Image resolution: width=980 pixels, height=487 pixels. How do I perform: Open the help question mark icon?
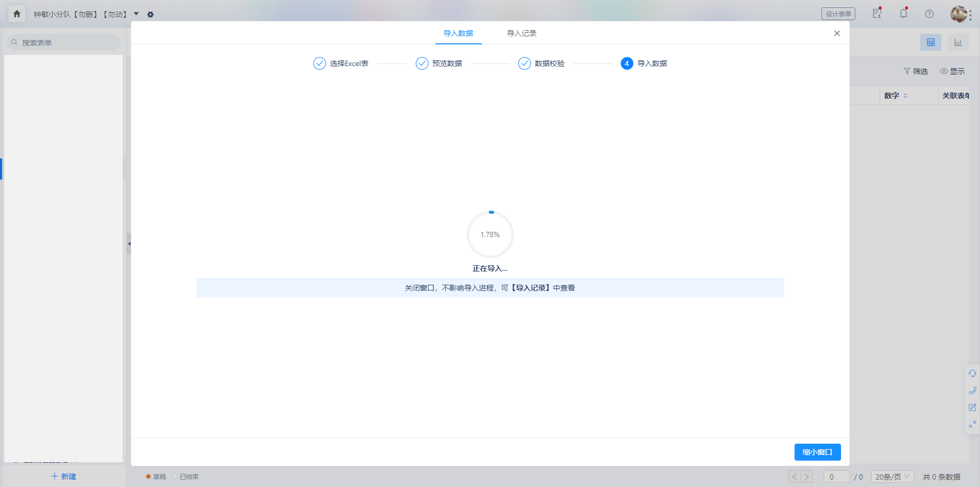coord(929,14)
